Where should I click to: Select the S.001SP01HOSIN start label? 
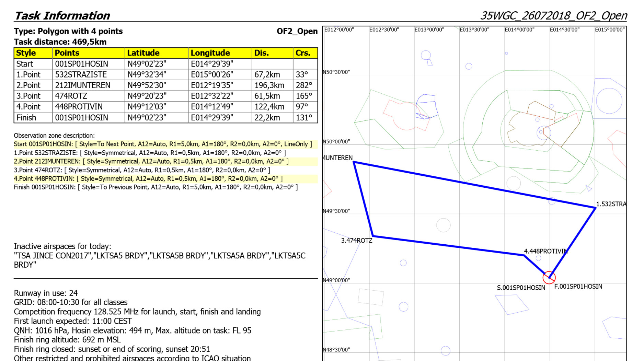pos(521,288)
